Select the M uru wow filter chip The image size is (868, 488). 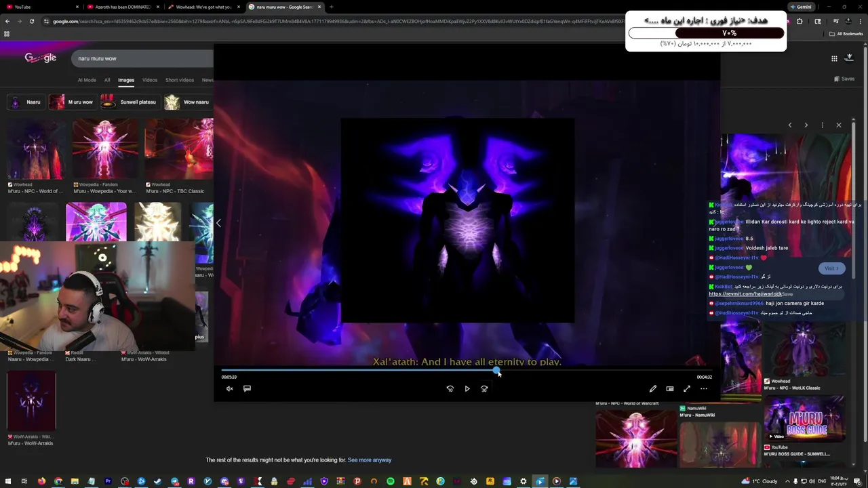pyautogui.click(x=72, y=102)
